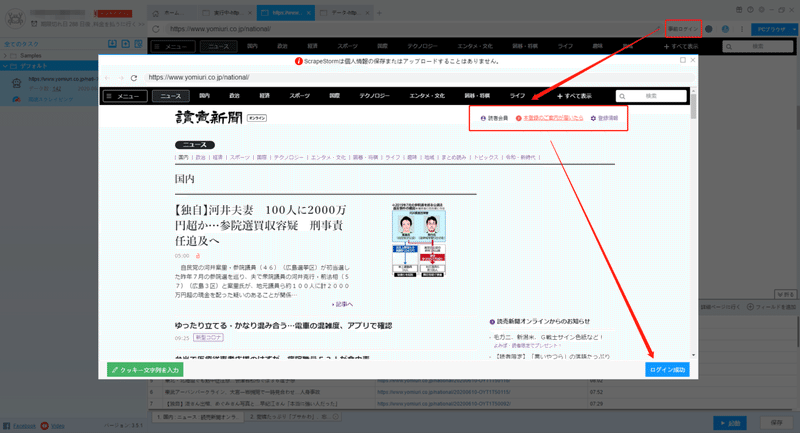Click the 保存 save button
800x433 pixels.
pos(777,423)
